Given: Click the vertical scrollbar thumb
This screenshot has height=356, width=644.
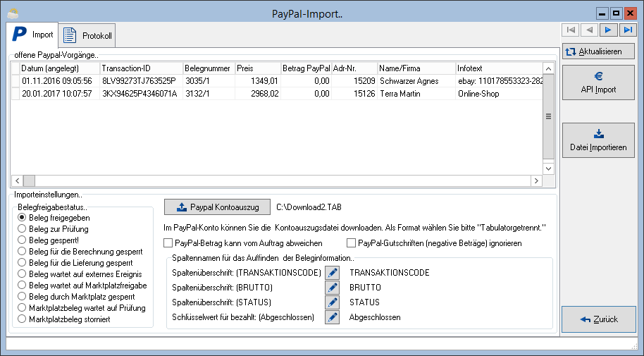Looking at the screenshot, I should (x=548, y=117).
